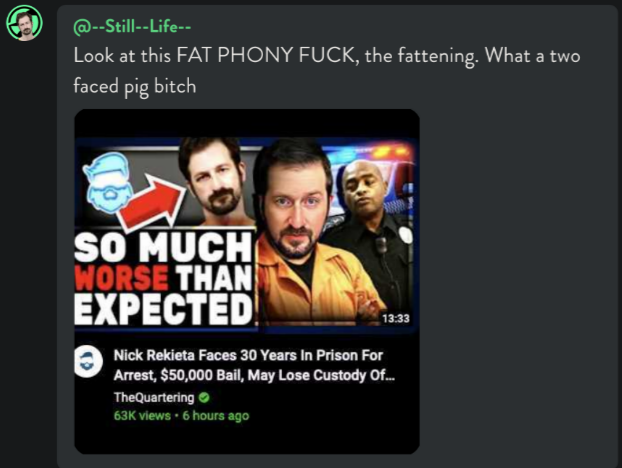Open the video title starting "Nick Rekieta Faces"

(254, 365)
